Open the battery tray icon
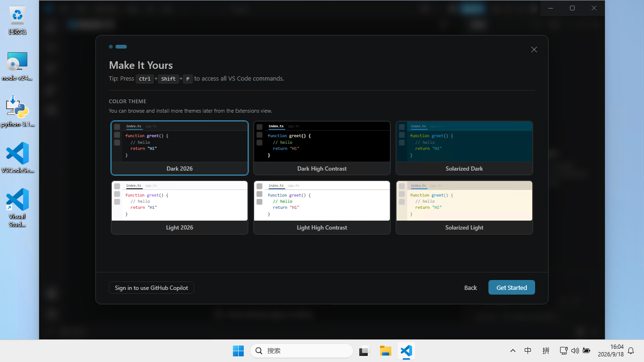644x362 pixels. click(x=586, y=351)
